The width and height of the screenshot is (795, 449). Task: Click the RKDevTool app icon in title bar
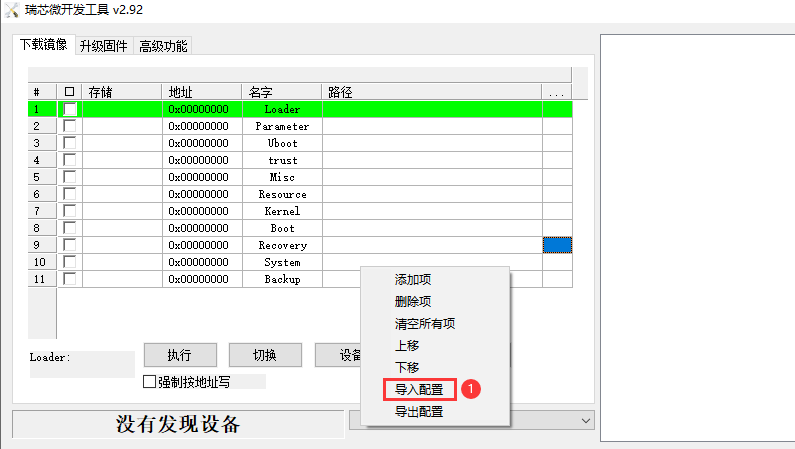(x=12, y=10)
